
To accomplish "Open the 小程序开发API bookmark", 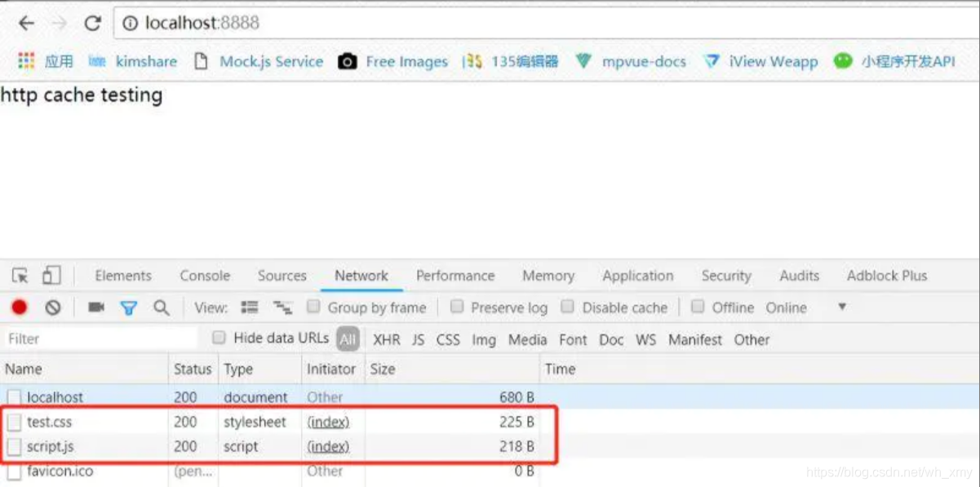I will click(x=894, y=61).
